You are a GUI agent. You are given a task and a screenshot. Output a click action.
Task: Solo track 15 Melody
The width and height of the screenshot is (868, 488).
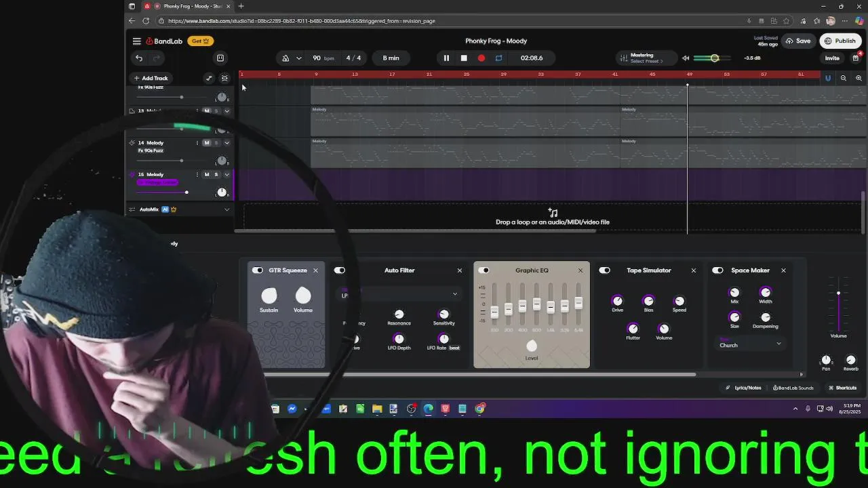click(x=216, y=175)
